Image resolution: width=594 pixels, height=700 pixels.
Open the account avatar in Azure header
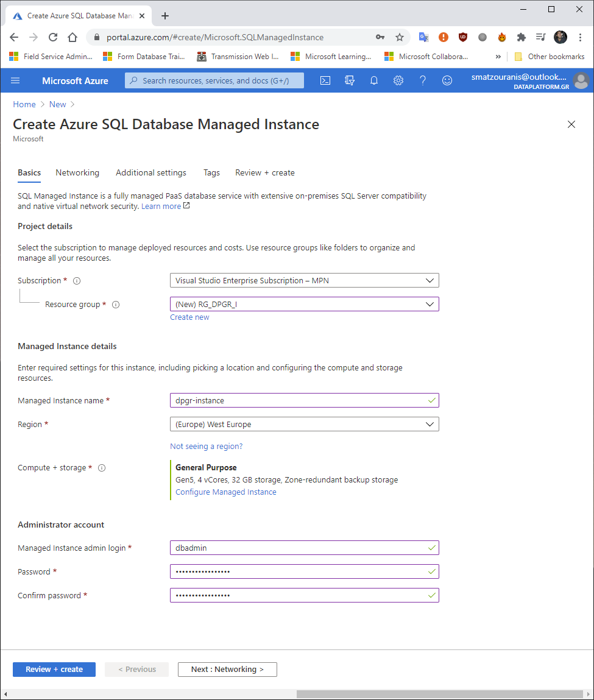tap(581, 80)
